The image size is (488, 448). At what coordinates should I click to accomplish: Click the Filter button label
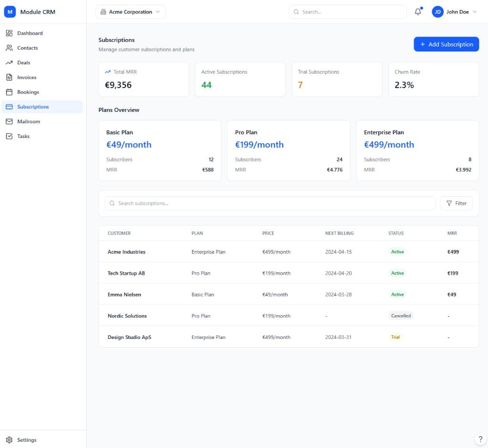tap(461, 203)
